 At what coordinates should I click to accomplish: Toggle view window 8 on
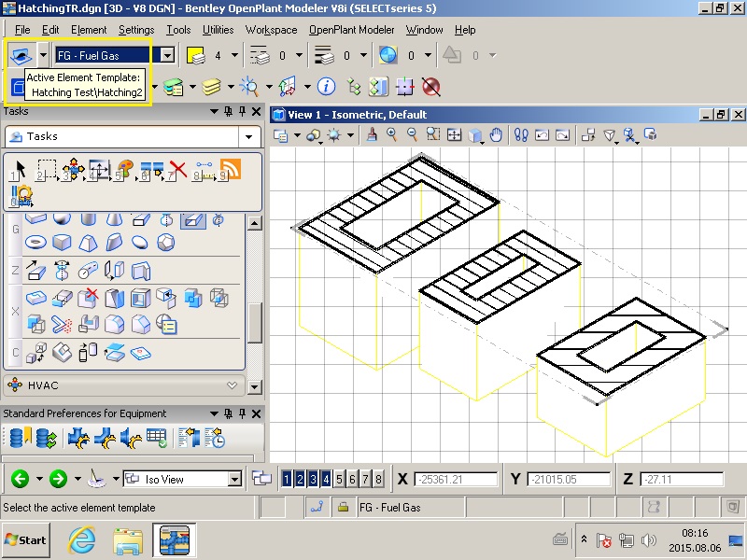click(x=378, y=479)
